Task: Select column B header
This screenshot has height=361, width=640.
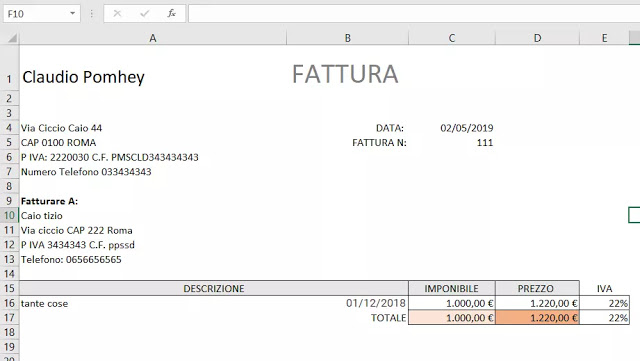Action: 347,38
